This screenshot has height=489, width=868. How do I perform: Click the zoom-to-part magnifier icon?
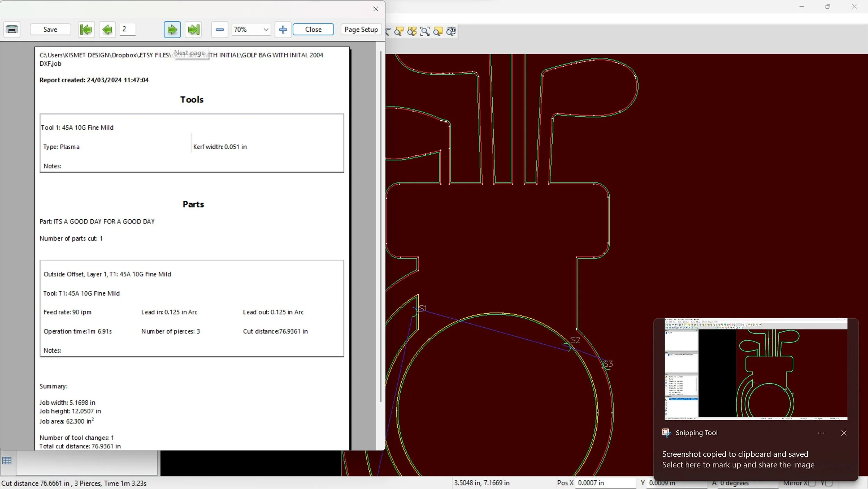[399, 32]
